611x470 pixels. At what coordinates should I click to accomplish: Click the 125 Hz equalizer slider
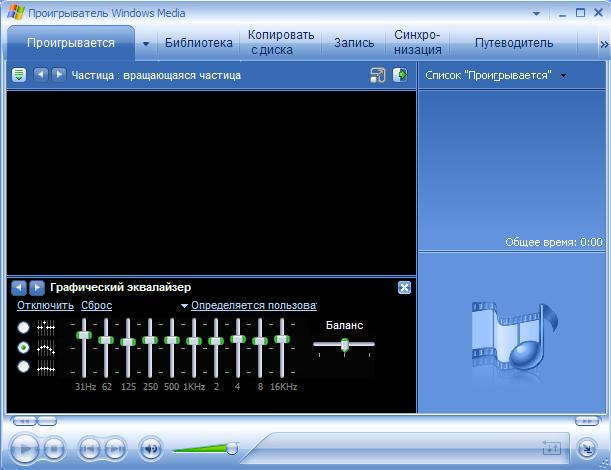pyautogui.click(x=128, y=342)
